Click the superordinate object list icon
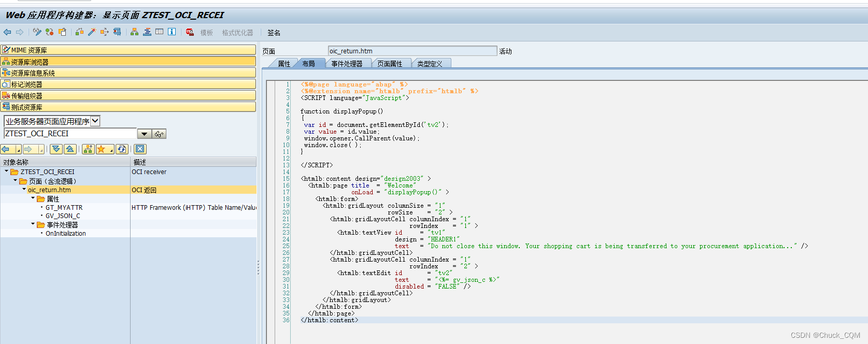 [88, 149]
